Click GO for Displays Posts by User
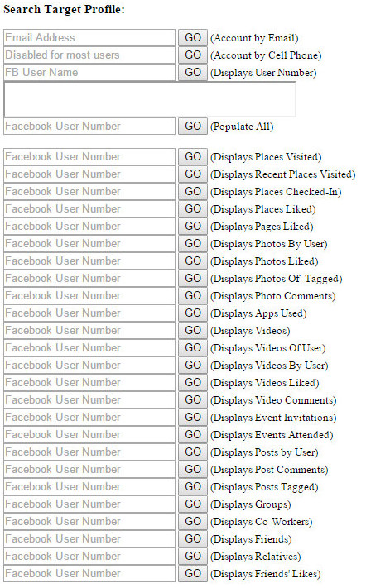The image size is (366, 588). pyautogui.click(x=193, y=452)
